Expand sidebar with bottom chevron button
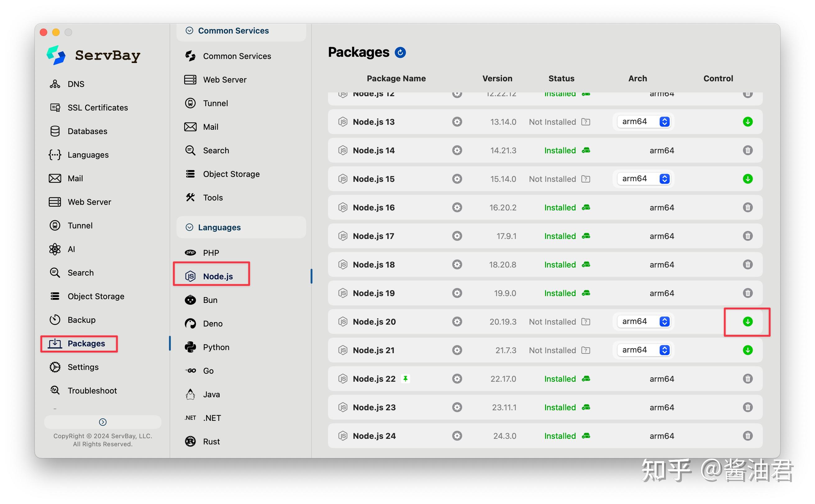 pos(103,422)
